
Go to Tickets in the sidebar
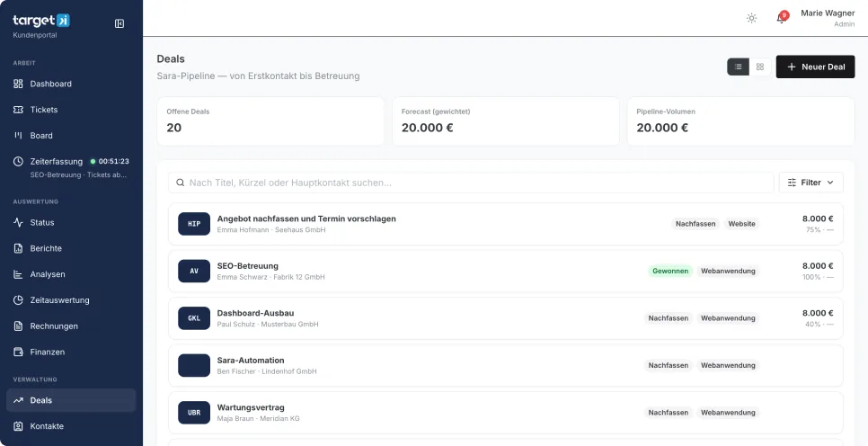pyautogui.click(x=71, y=110)
